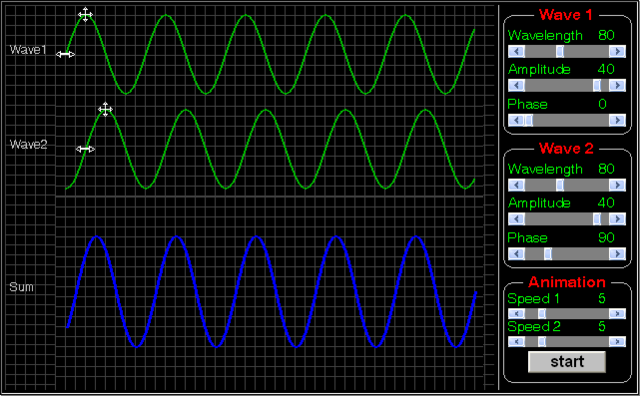
Task: Click the red Wave 1 panel heading
Action: (x=566, y=15)
